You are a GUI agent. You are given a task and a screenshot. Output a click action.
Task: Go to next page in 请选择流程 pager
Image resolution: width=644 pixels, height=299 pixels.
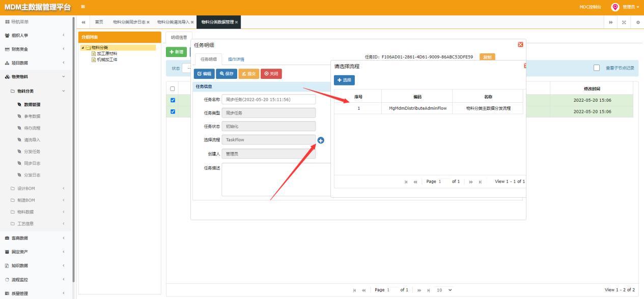coord(471,182)
